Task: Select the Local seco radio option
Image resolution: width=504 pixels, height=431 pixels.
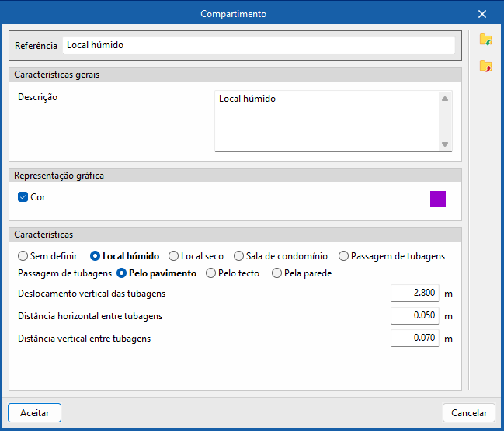Action: click(x=174, y=256)
